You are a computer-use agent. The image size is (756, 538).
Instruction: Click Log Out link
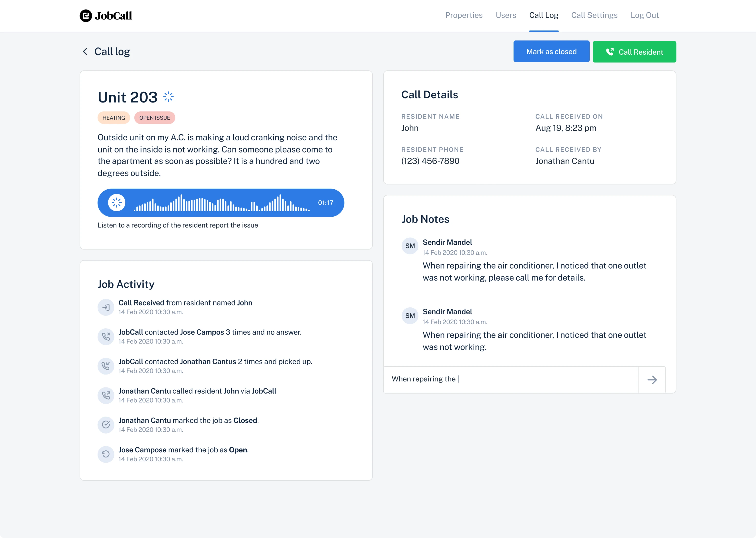click(x=645, y=15)
